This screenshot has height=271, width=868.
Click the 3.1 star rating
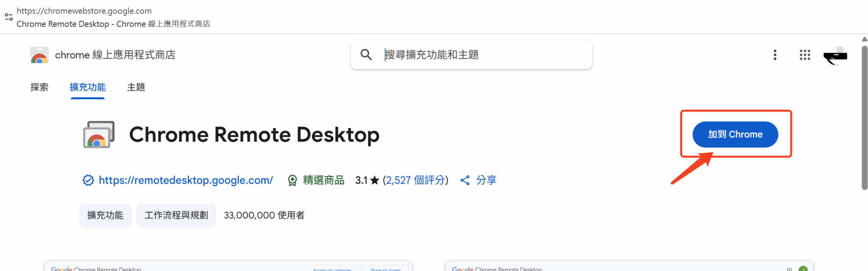[x=367, y=180]
